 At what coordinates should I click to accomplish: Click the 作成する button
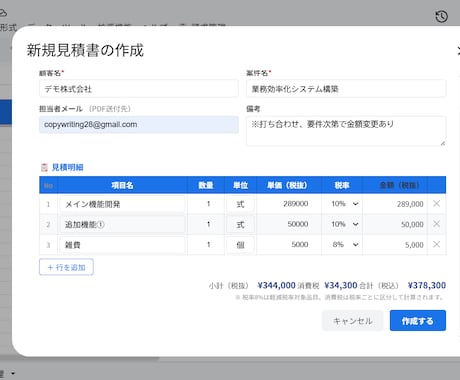tap(418, 321)
